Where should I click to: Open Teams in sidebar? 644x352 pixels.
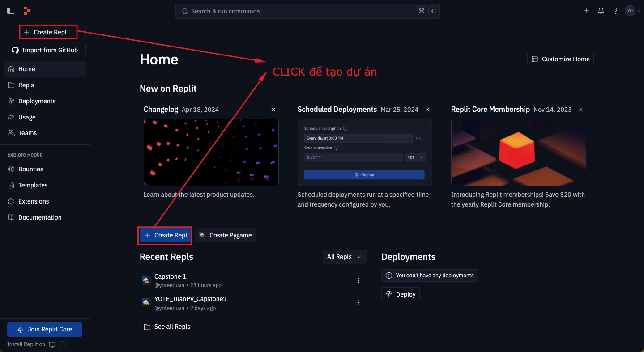click(45, 133)
